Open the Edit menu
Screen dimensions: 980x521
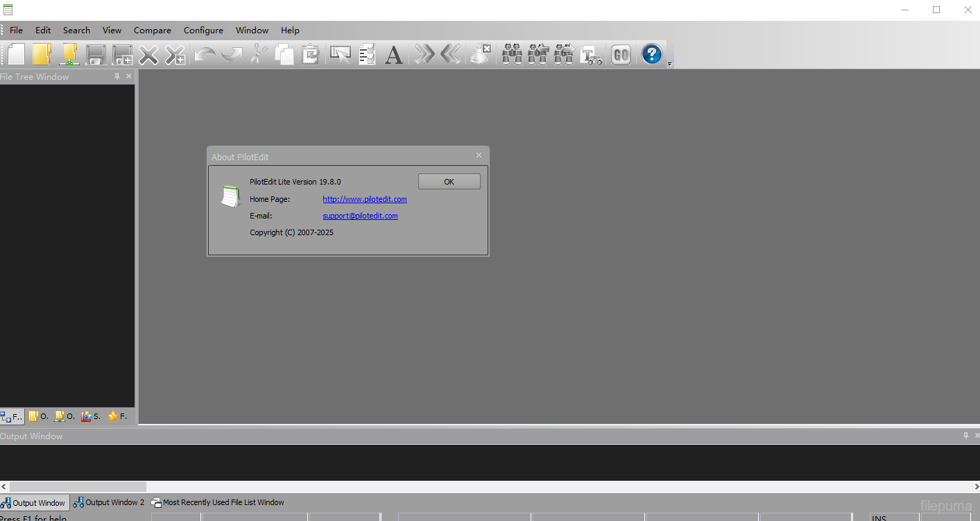[43, 31]
